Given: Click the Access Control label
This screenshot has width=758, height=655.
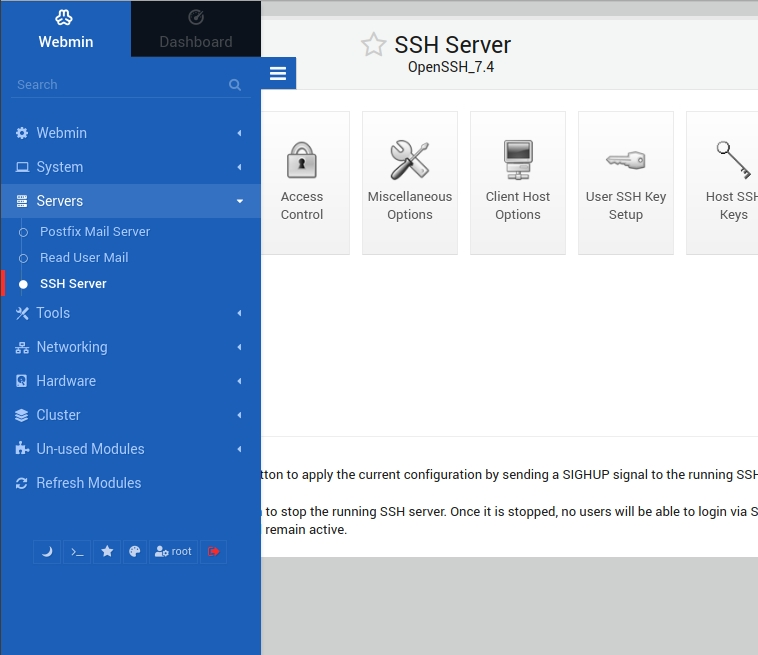Looking at the screenshot, I should (302, 205).
